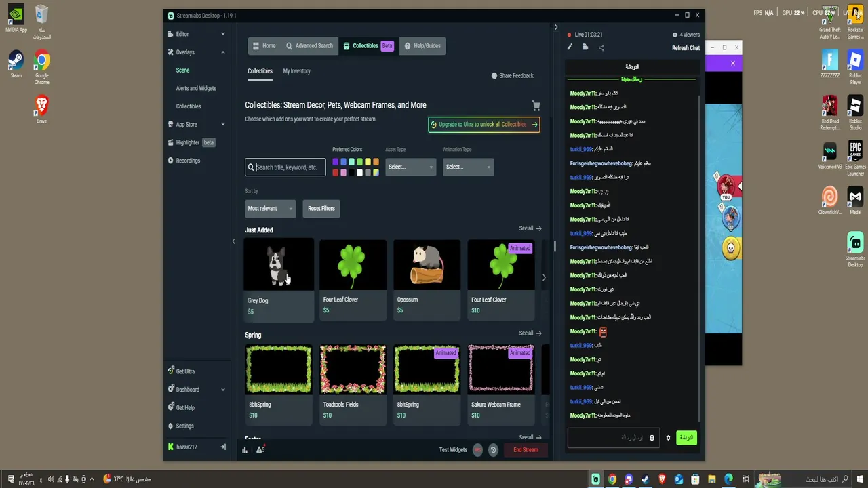Open the performance stats bar chart icon
868x488 pixels.
pyautogui.click(x=245, y=449)
